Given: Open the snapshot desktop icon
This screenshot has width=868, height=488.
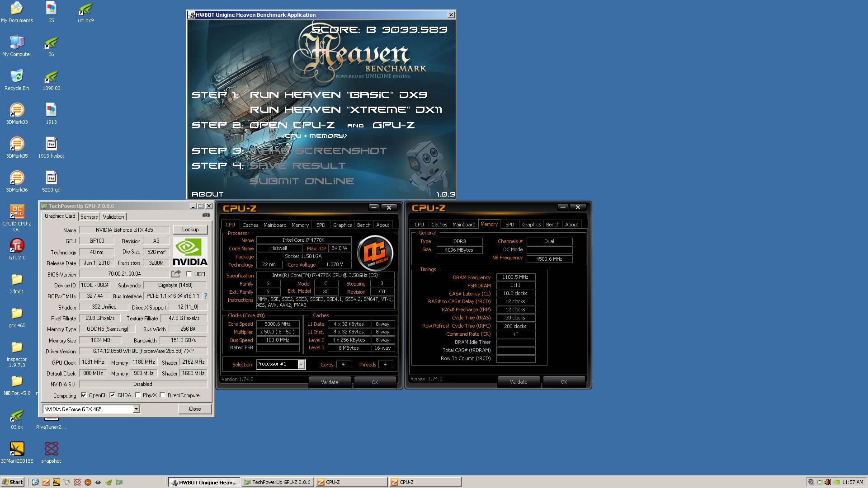Looking at the screenshot, I should pos(51,453).
